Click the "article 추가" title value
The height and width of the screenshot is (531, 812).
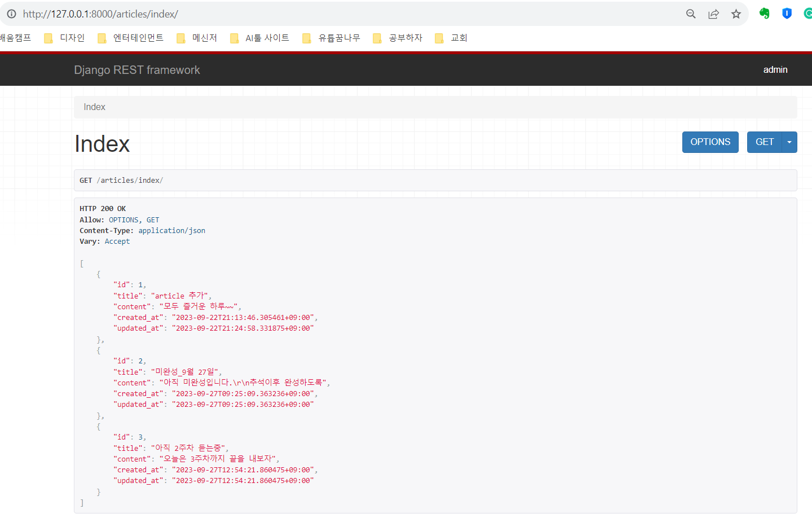point(180,296)
